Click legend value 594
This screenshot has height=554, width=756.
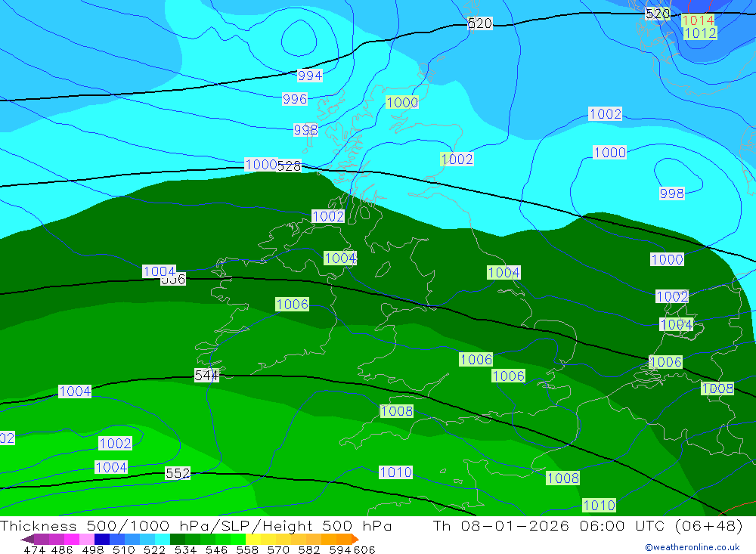339,550
